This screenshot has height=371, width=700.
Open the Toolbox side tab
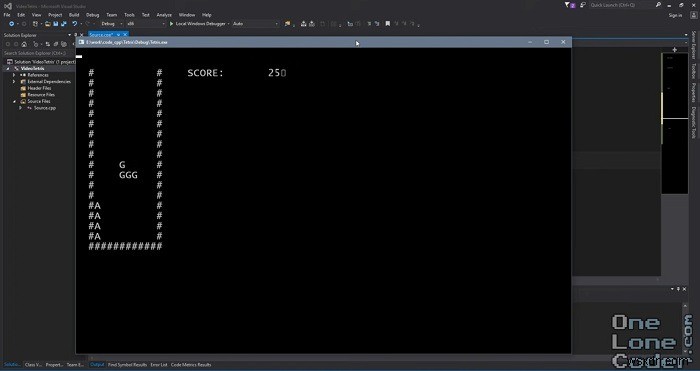coord(693,71)
